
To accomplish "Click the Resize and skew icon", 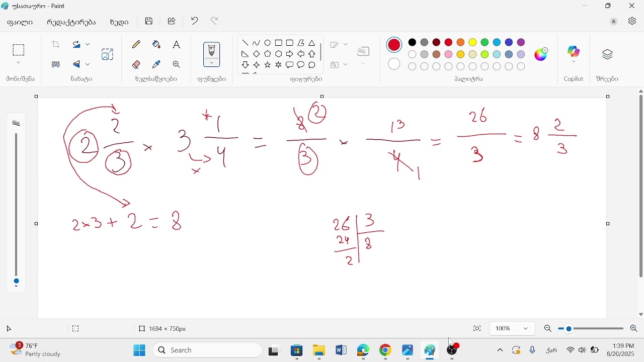I will tap(107, 54).
